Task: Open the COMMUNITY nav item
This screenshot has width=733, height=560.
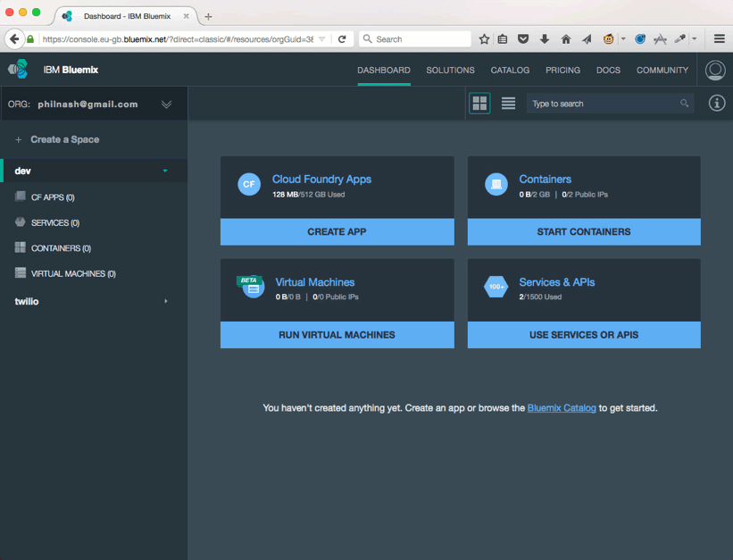Action: 662,71
